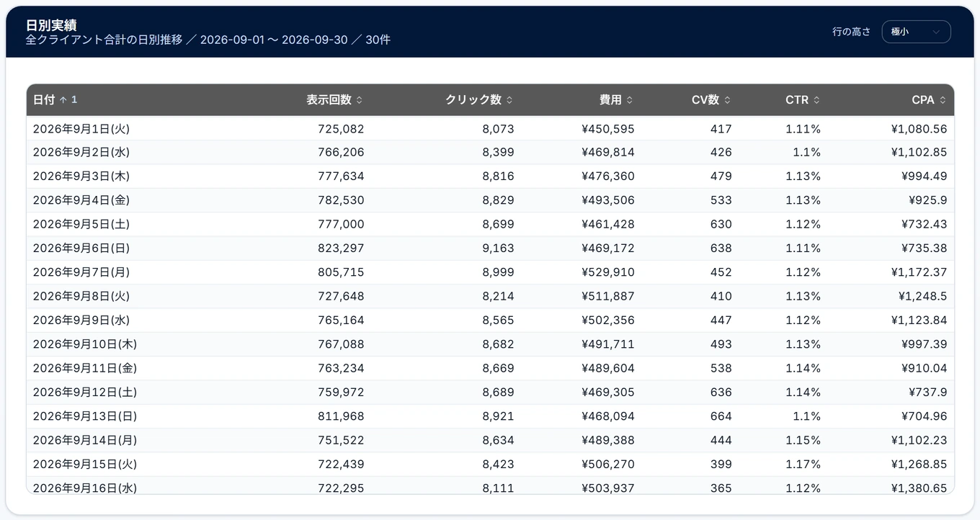Image resolution: width=980 pixels, height=520 pixels.
Task: Click the sort icon next to CTR
Action: coord(816,100)
